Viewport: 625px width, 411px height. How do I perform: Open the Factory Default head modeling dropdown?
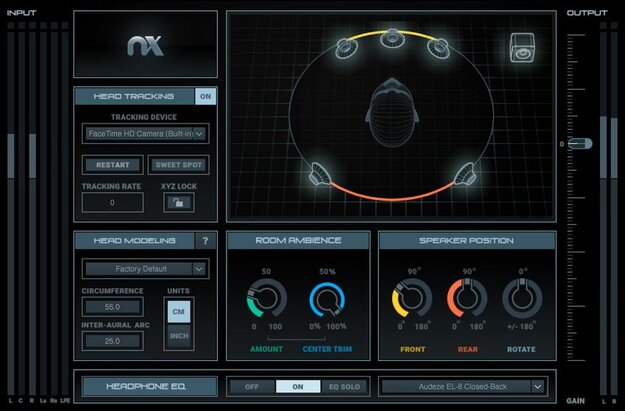point(145,269)
